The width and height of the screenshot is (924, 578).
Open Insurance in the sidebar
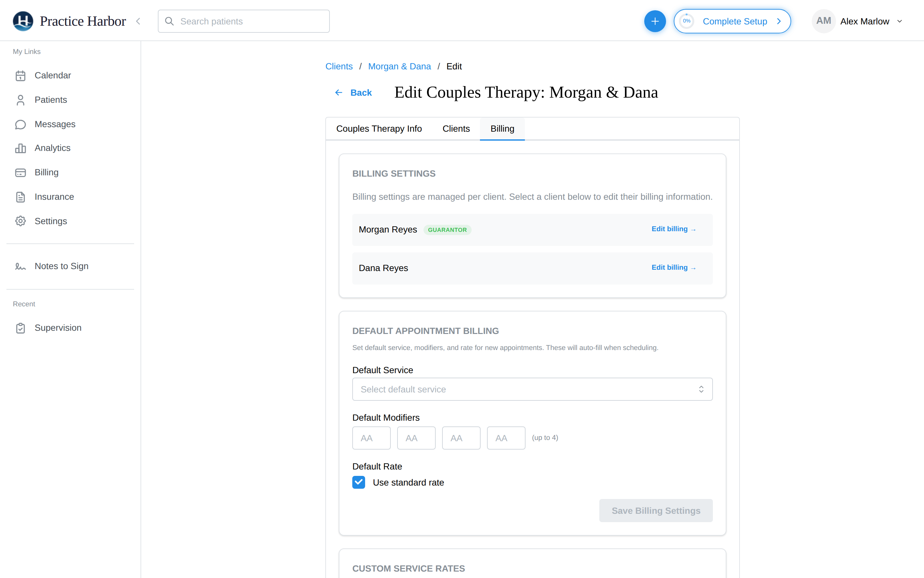[x=54, y=197]
